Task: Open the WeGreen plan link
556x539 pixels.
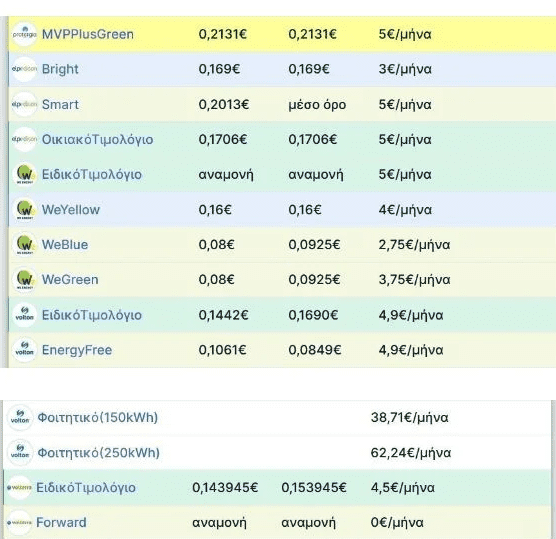Action: [70, 280]
